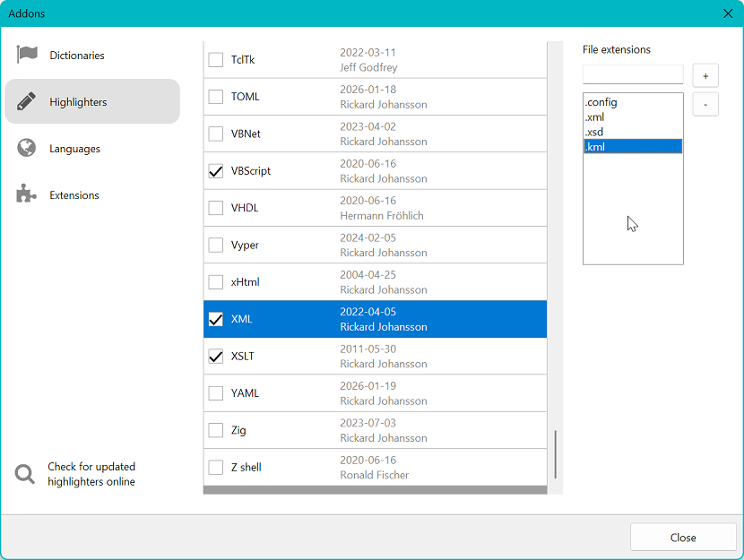
Task: Go to the Extensions section
Action: pos(92,195)
